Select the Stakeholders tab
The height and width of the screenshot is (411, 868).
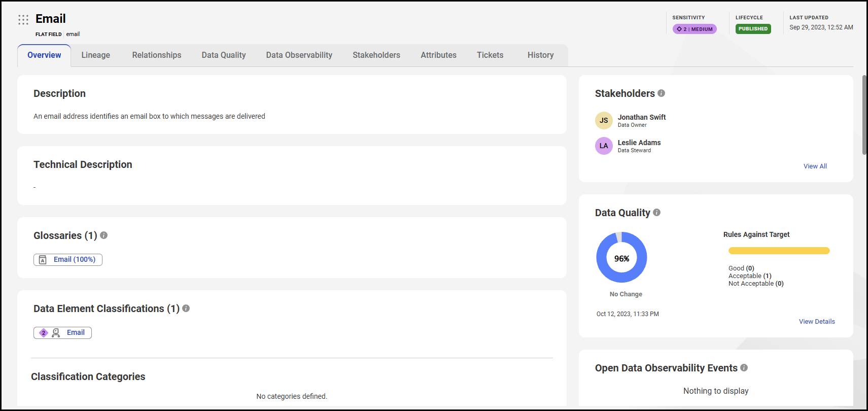click(376, 55)
